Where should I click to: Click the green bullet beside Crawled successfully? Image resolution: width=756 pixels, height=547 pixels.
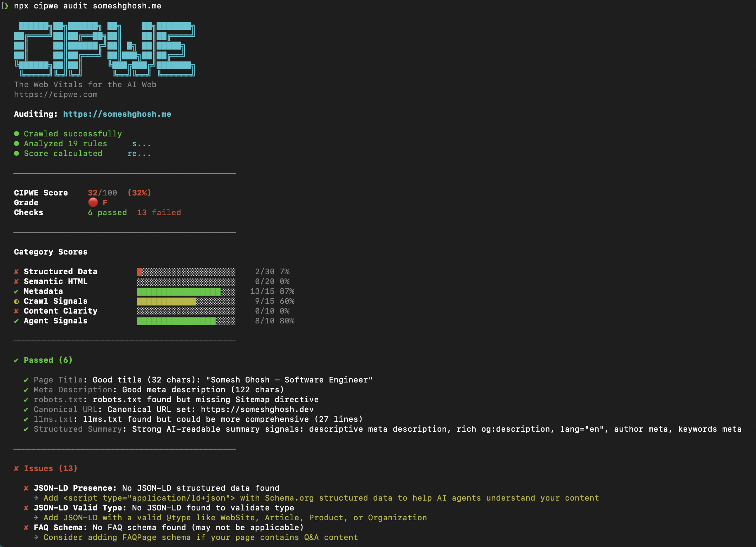coord(17,134)
